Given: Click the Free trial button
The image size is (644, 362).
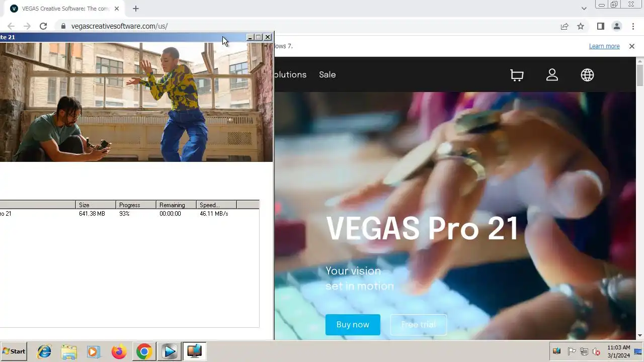Looking at the screenshot, I should (x=418, y=325).
